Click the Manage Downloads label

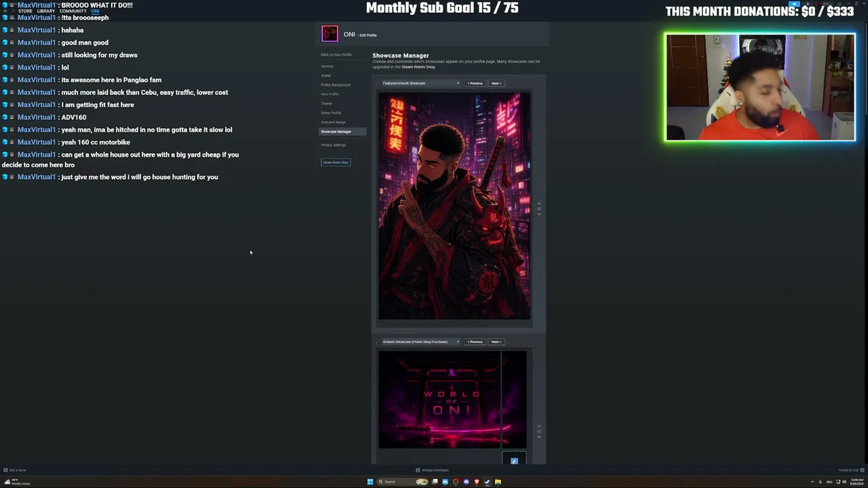(435, 470)
